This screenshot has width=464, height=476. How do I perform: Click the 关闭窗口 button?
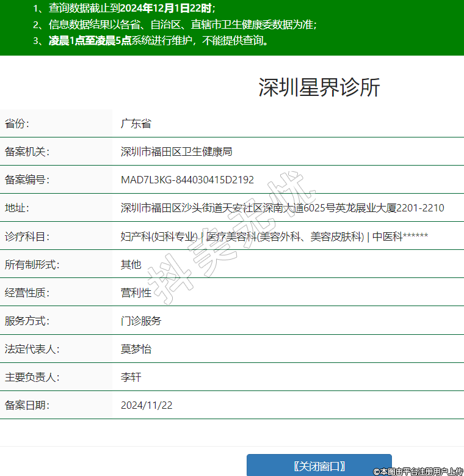coord(319,466)
